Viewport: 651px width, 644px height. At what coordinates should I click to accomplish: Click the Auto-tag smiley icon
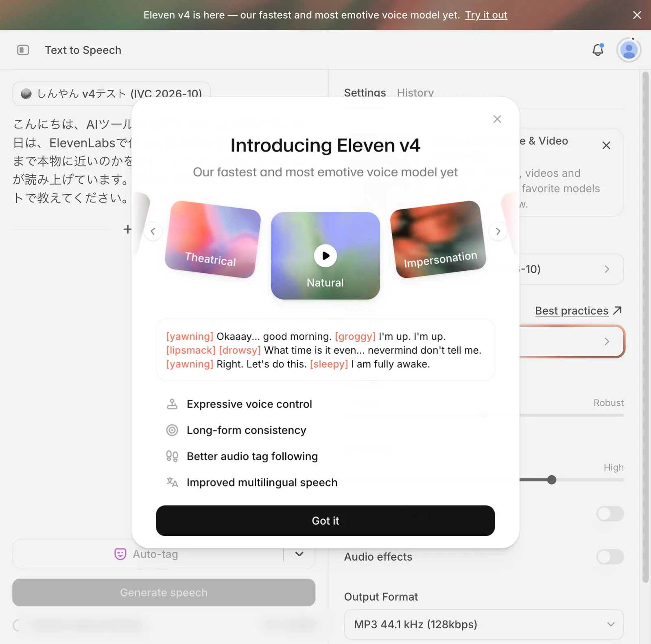pyautogui.click(x=120, y=554)
